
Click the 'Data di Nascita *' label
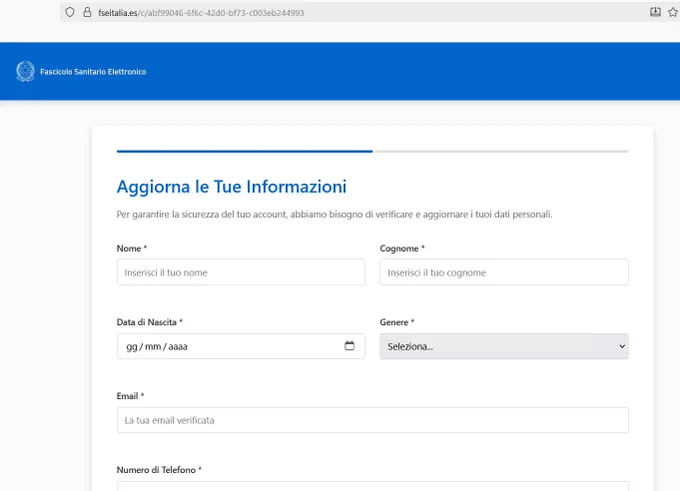click(x=150, y=322)
